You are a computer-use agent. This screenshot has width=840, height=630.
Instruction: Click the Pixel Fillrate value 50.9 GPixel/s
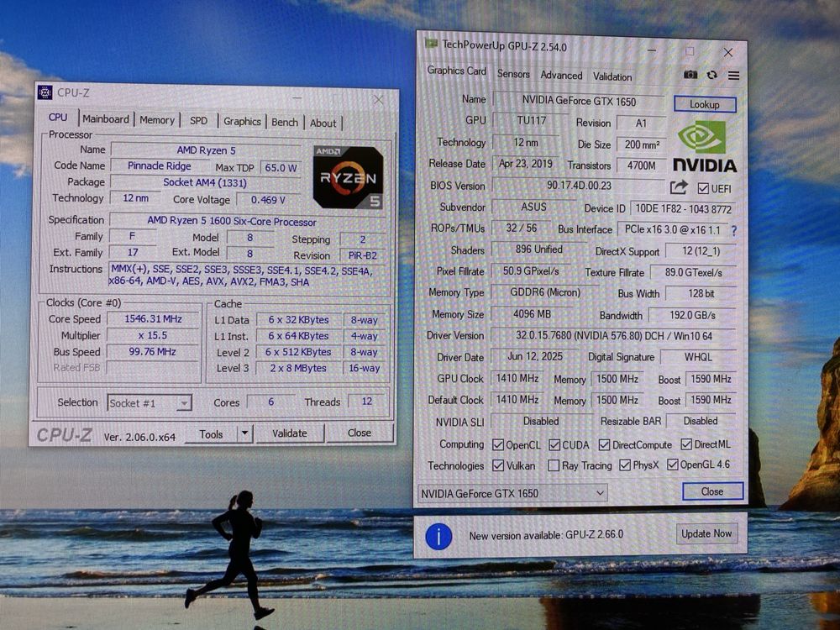tap(531, 271)
